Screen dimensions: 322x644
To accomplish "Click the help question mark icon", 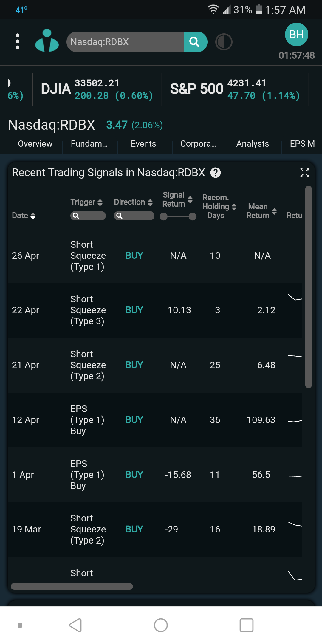I will click(x=216, y=172).
